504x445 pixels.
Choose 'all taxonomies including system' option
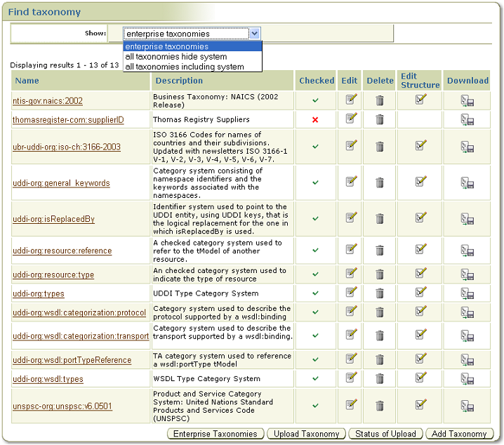192,67
